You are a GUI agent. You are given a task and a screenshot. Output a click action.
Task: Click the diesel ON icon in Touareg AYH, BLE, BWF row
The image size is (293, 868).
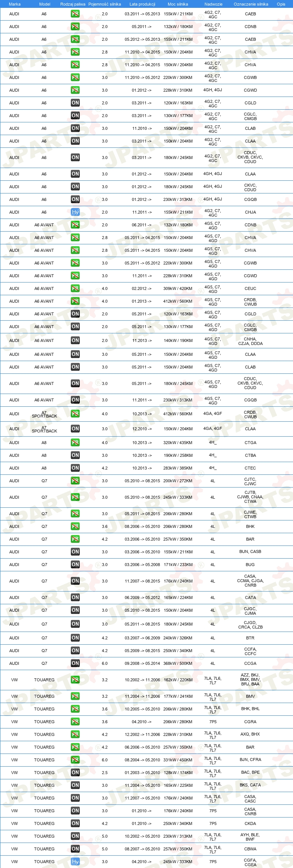click(75, 836)
